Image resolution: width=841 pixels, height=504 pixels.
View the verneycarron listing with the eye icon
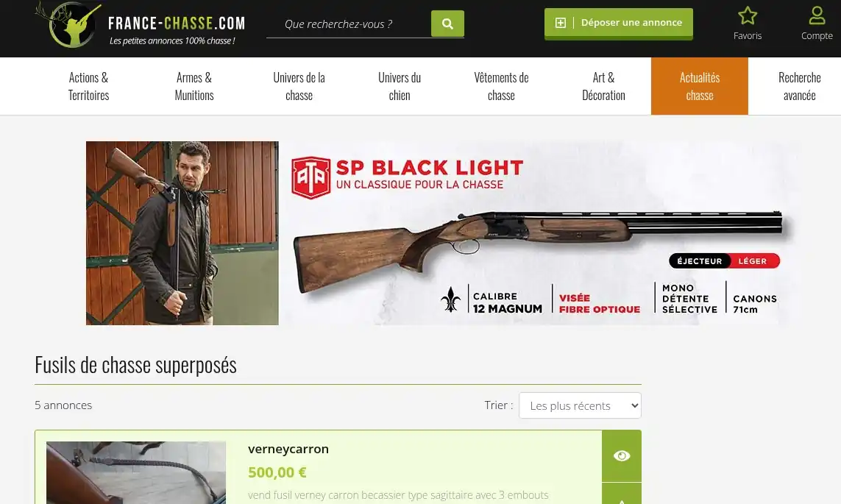coord(622,455)
